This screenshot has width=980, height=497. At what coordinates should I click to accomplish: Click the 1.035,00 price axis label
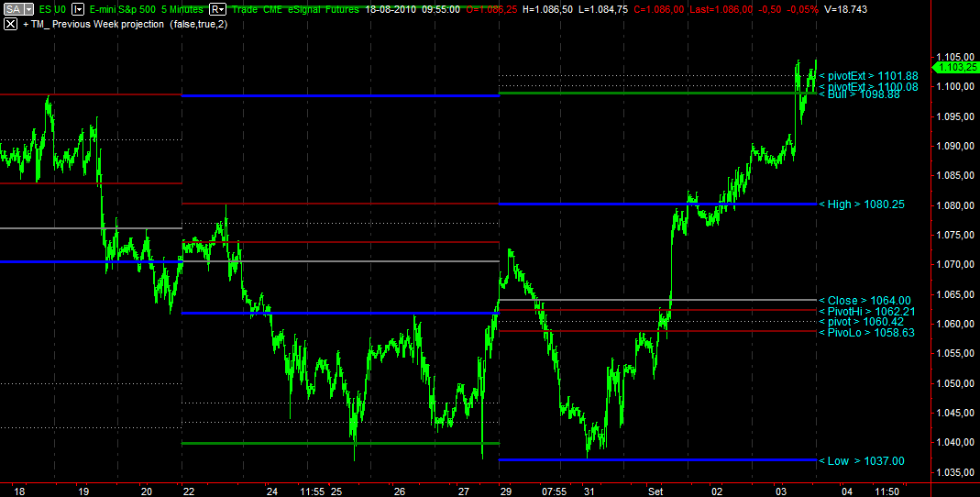point(956,472)
